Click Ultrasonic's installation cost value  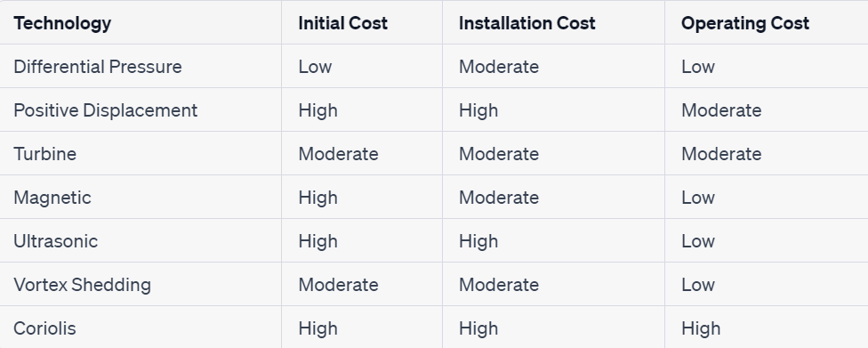(x=478, y=241)
